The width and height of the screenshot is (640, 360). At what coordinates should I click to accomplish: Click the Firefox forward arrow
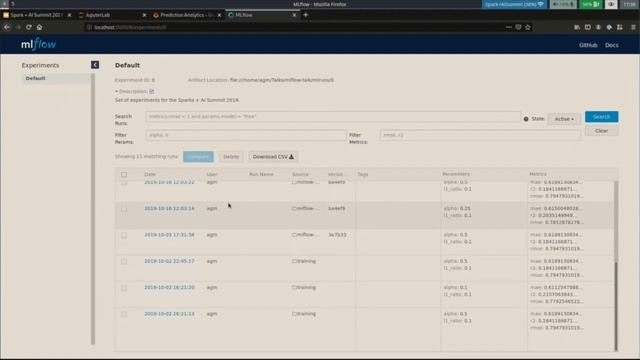click(x=18, y=27)
